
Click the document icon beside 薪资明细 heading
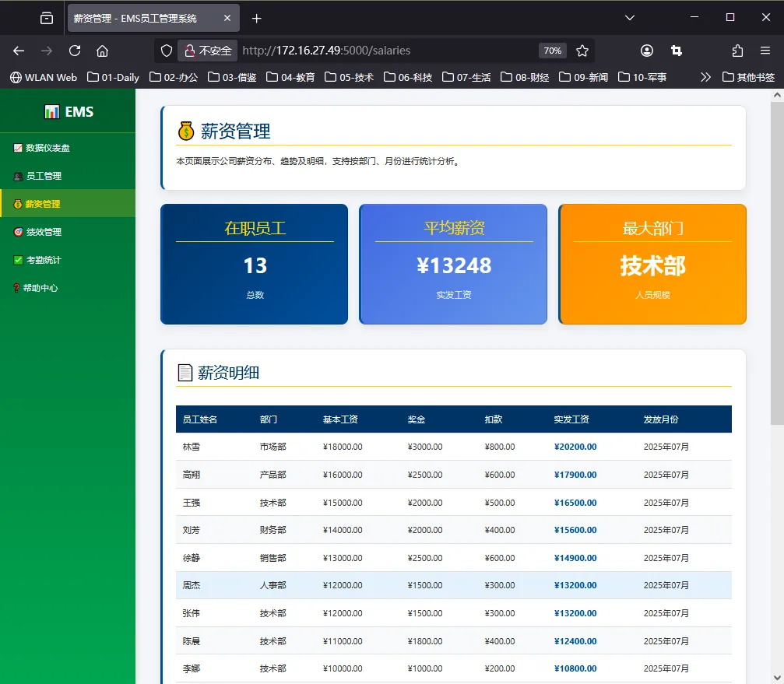click(185, 373)
